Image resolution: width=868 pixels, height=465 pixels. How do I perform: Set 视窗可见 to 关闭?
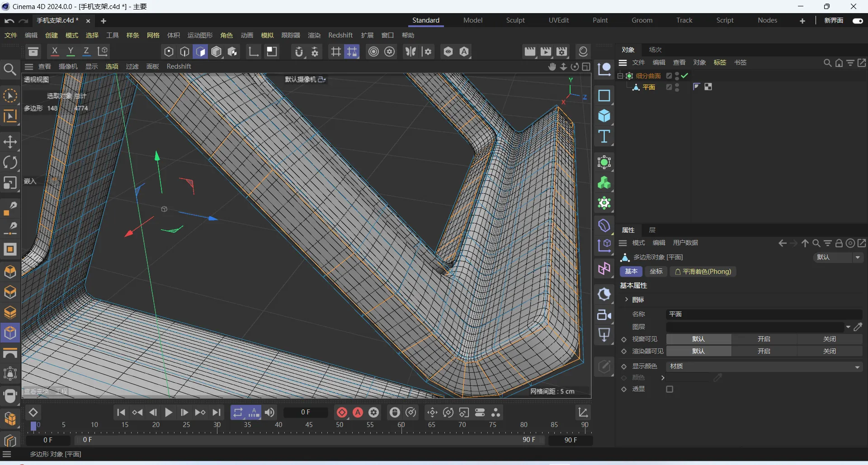(829, 339)
